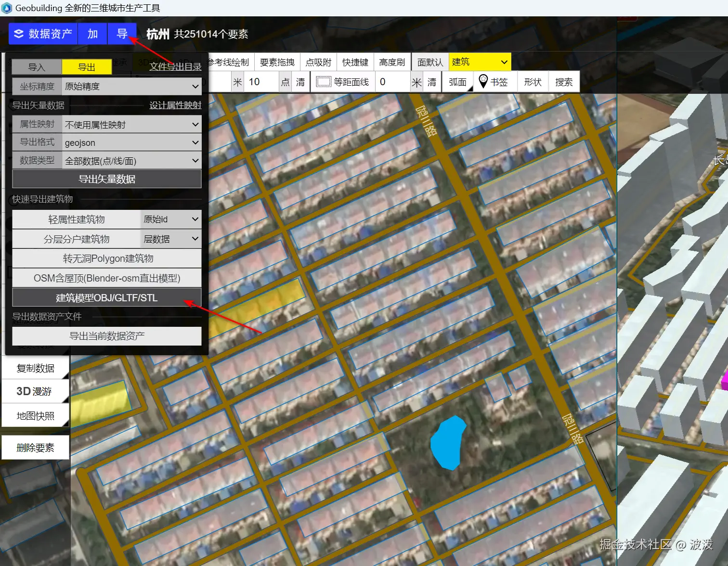Open the 形状 shape tool
Image resolution: width=728 pixels, height=566 pixels.
(533, 82)
